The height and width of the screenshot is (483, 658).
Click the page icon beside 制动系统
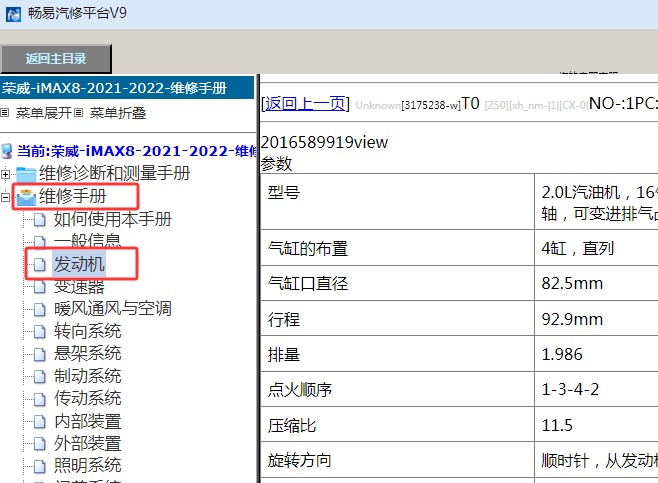[39, 377]
